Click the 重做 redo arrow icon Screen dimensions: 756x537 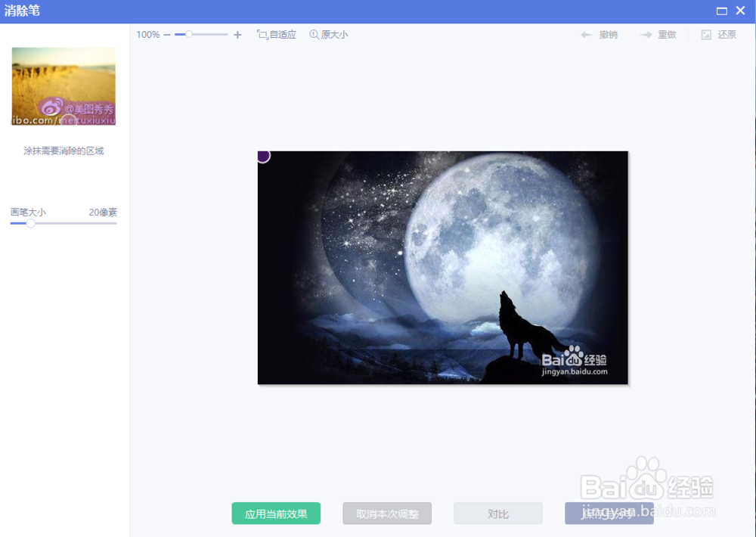(x=645, y=34)
